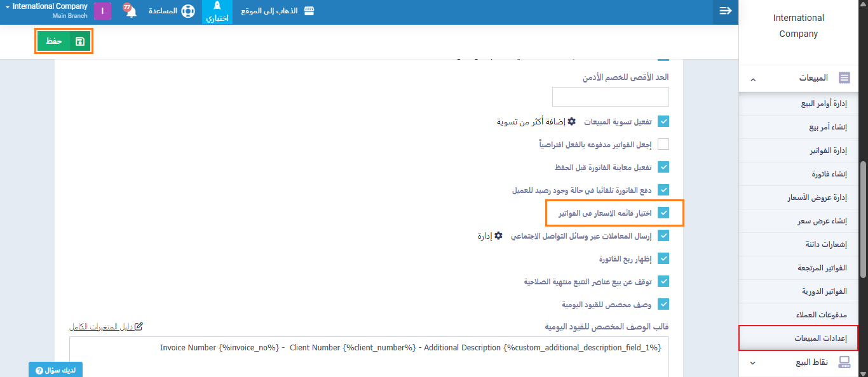Click the store icon next to الذهاب إلى الموقع

point(309,11)
